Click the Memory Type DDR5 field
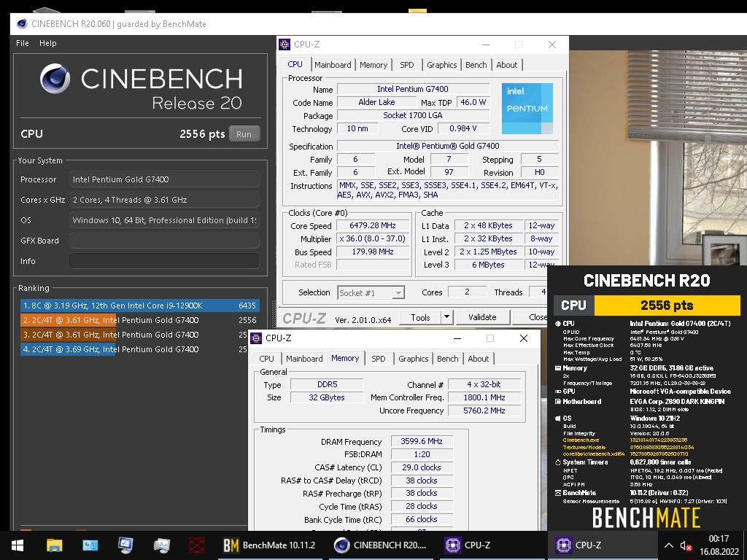The height and width of the screenshot is (560, 747). click(327, 384)
